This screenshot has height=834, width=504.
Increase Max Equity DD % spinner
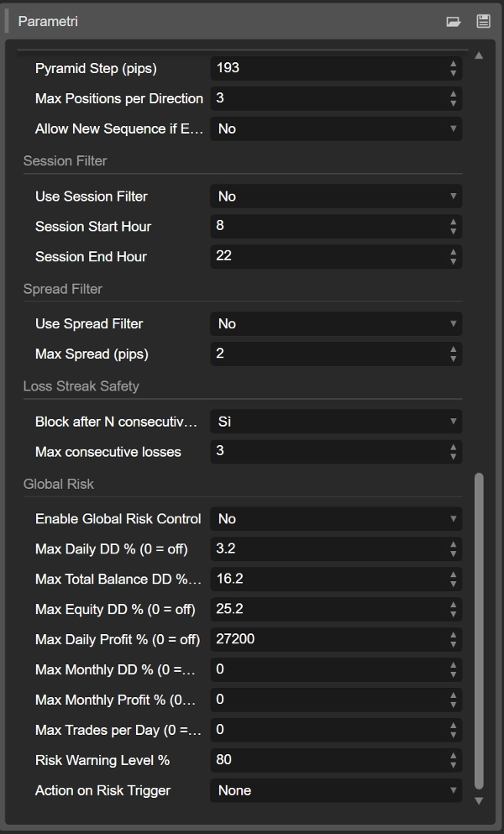[454, 604]
